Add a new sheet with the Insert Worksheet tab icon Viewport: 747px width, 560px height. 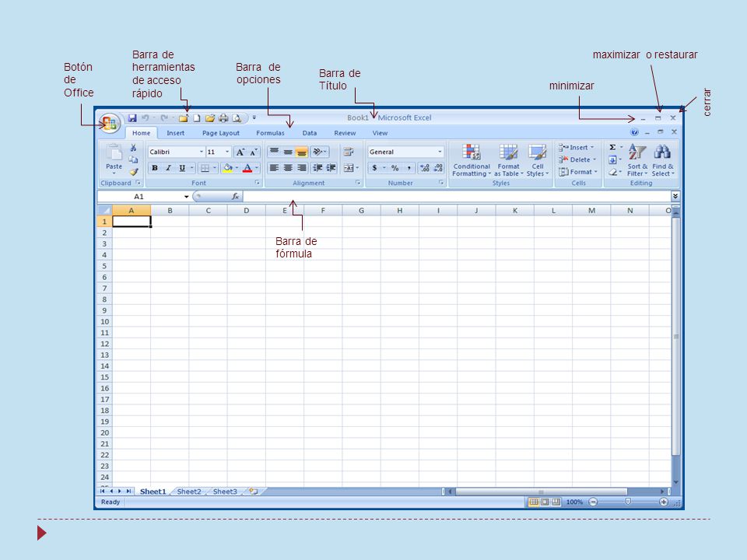[254, 492]
